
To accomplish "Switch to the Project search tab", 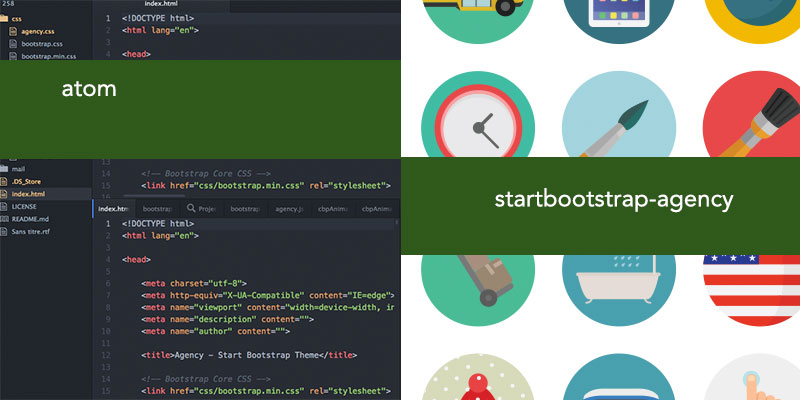I will tap(202, 209).
